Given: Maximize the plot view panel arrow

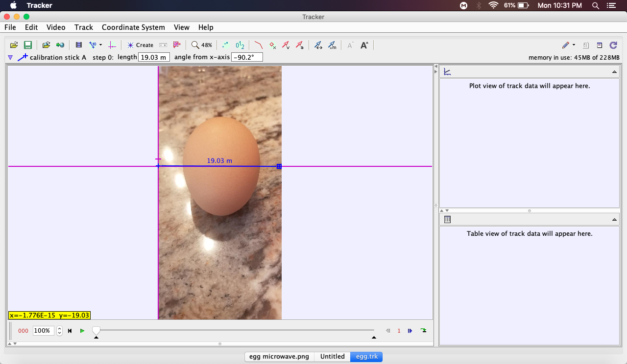Looking at the screenshot, I should tap(614, 72).
